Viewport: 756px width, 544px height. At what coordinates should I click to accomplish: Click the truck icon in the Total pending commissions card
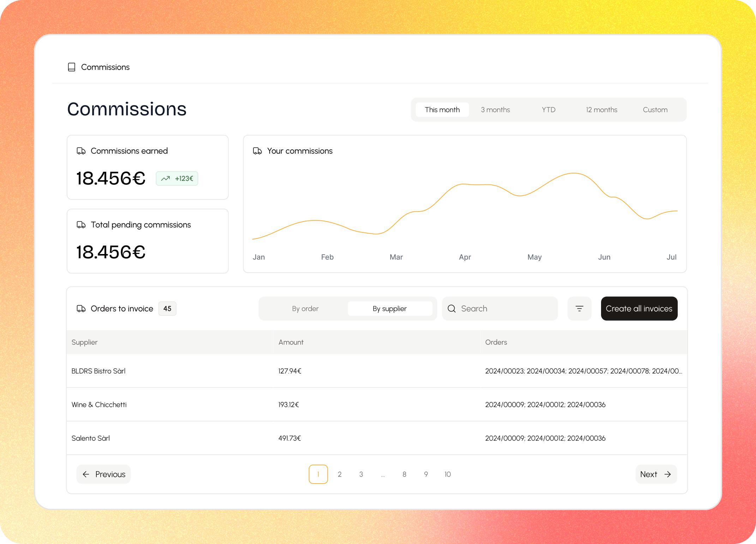[81, 225]
